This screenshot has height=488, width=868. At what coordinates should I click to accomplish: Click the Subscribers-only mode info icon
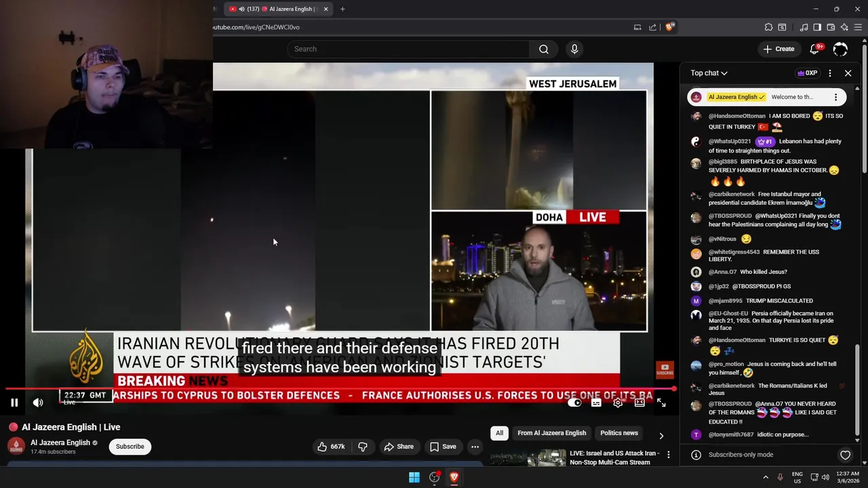[x=695, y=455]
